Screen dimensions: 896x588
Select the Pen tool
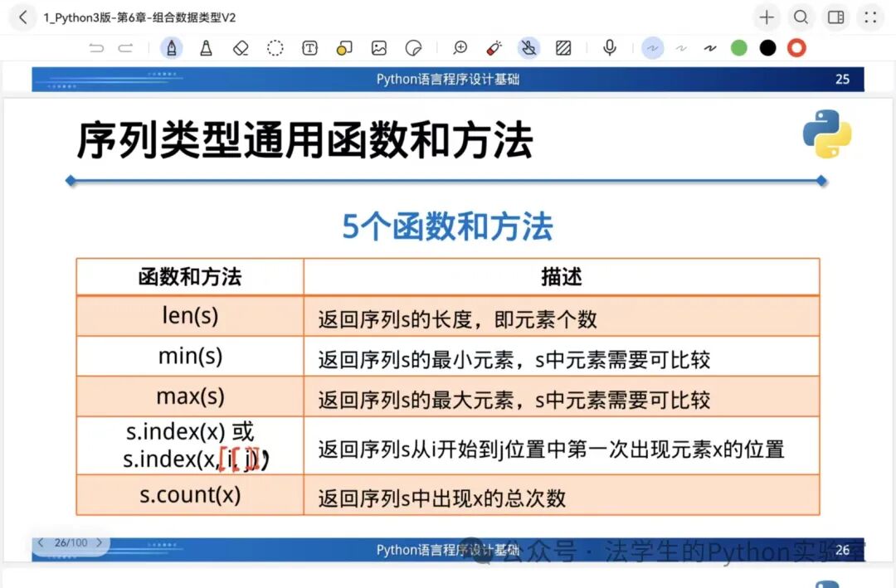coord(172,48)
